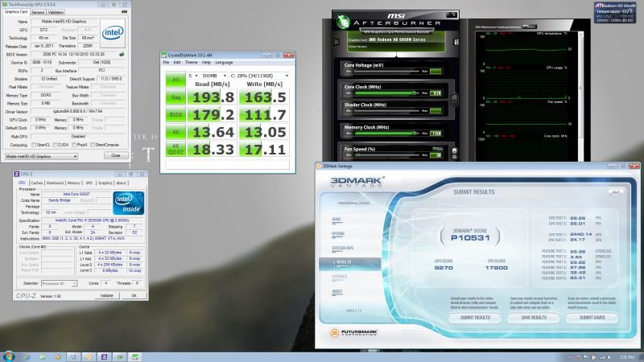Click the Core Clock value box showing 870
644x362 pixels.
[x=436, y=93]
